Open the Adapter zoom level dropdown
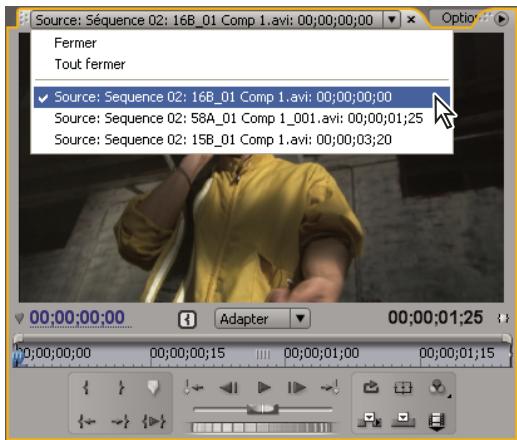The width and height of the screenshot is (517, 440). 263,319
